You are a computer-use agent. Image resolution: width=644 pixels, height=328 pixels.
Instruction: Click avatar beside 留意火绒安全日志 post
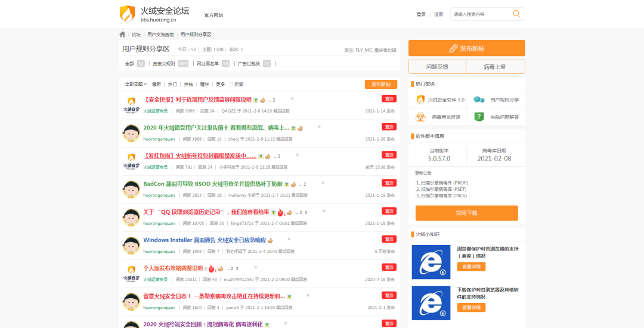click(x=131, y=302)
